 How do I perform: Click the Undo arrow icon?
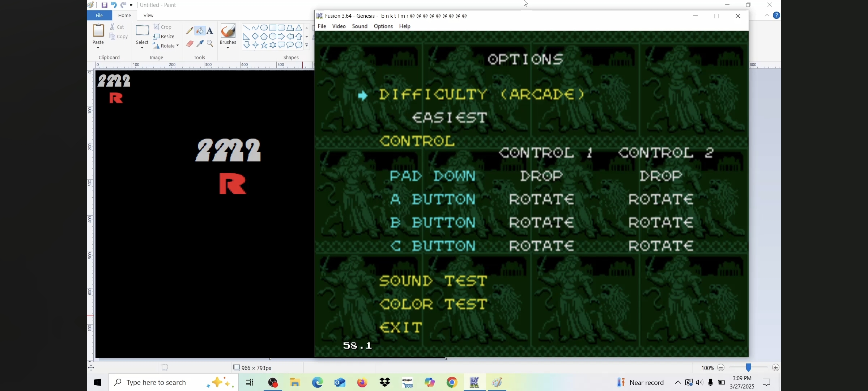[114, 5]
